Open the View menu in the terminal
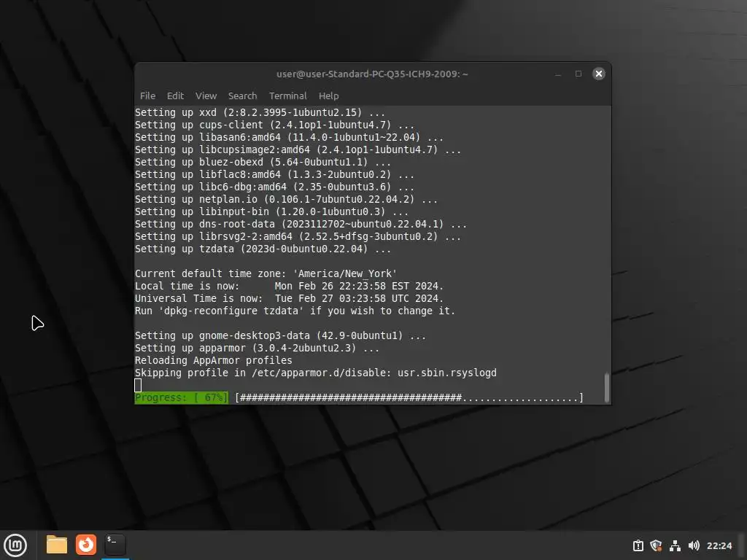The width and height of the screenshot is (747, 560). pos(206,96)
